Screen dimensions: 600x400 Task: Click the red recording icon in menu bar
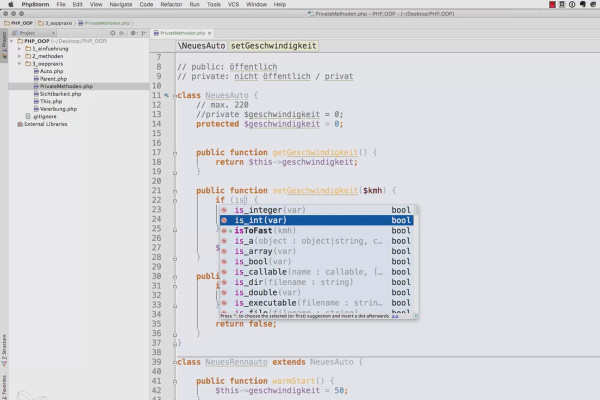tap(552, 5)
